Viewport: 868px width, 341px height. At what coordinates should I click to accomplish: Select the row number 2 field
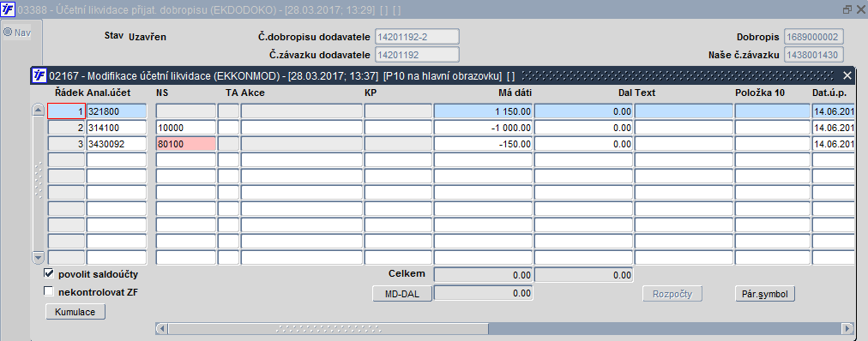(66, 128)
